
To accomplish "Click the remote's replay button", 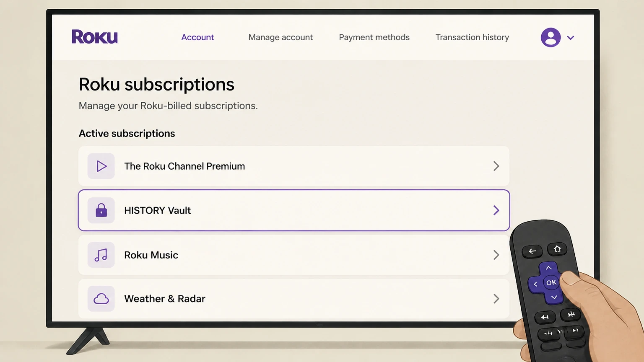I will coord(545,318).
